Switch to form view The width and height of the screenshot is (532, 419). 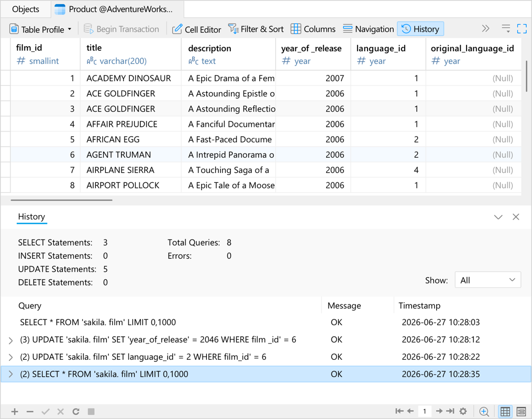(521, 412)
